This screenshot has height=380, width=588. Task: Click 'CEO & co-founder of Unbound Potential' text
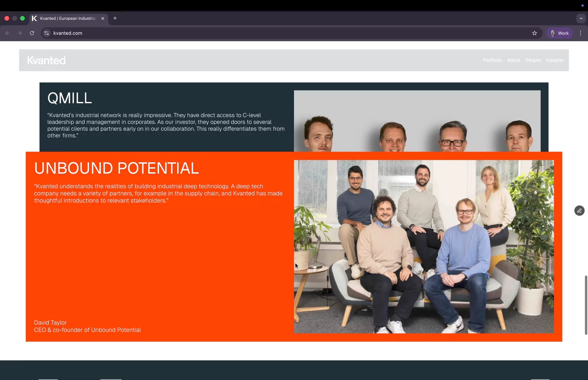click(x=87, y=330)
